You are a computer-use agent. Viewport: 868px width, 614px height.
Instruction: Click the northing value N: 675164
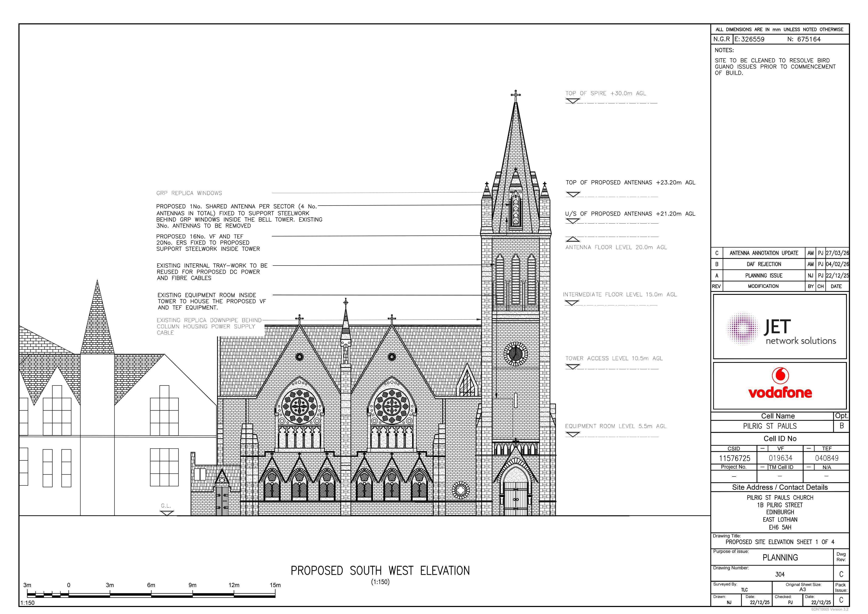804,39
